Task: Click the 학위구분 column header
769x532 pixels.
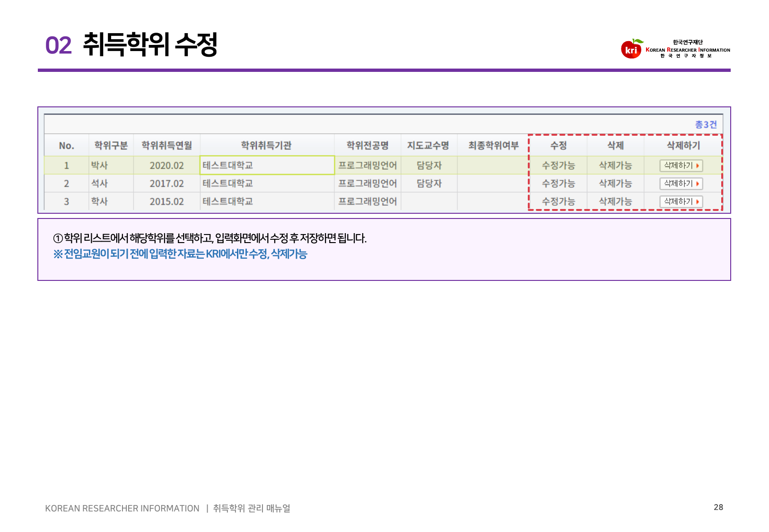Action: tap(111, 146)
